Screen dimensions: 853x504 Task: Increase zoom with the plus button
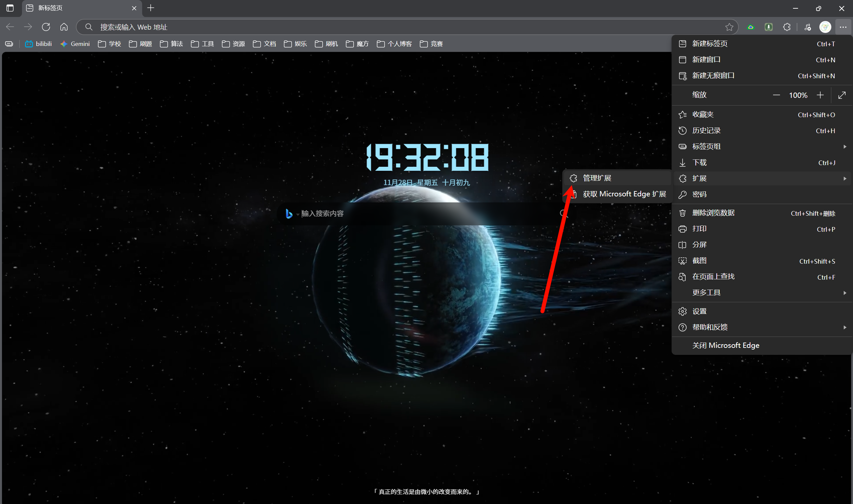pos(820,95)
